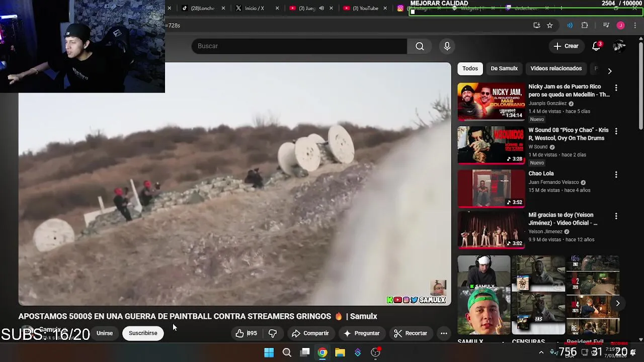Click the Crear button

[566, 46]
